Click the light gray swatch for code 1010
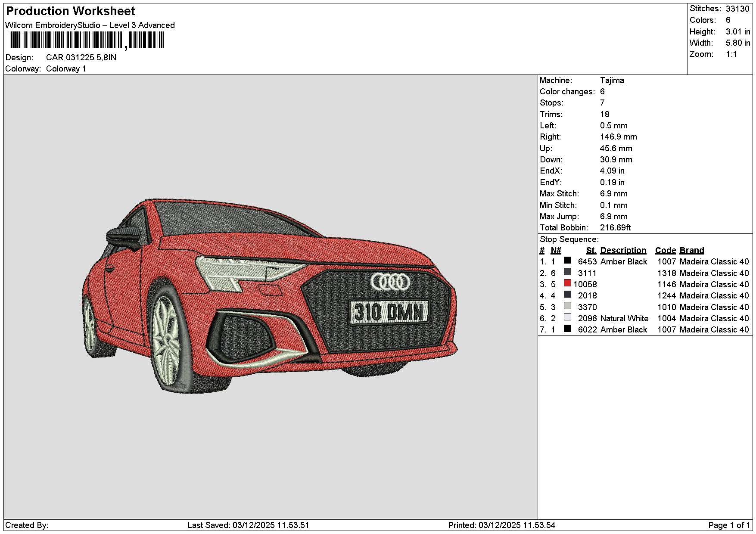756x534 pixels. tap(567, 306)
